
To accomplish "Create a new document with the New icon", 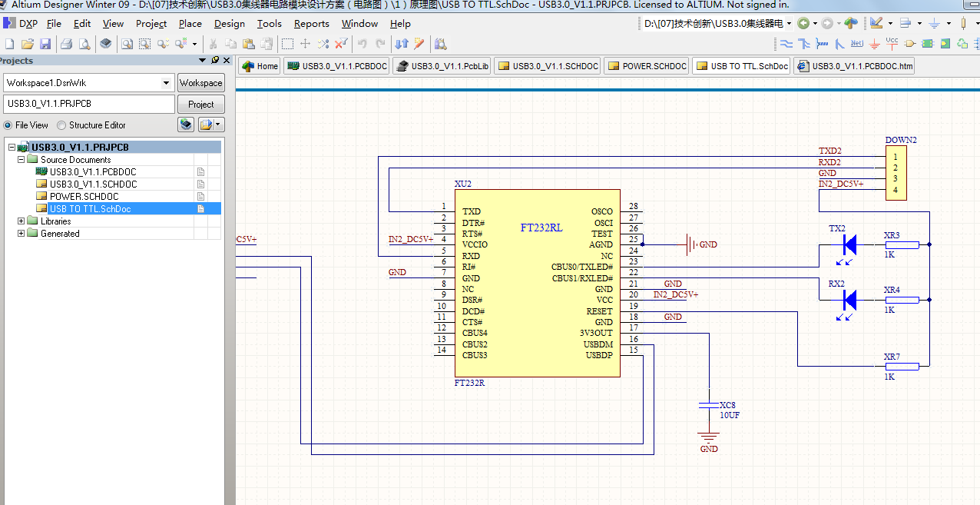I will [8, 44].
